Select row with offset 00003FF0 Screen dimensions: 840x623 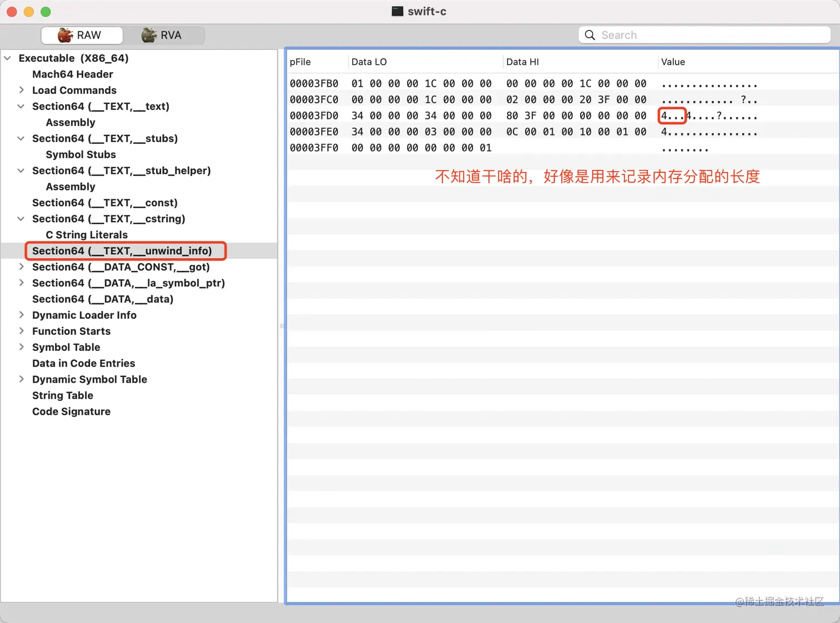562,148
